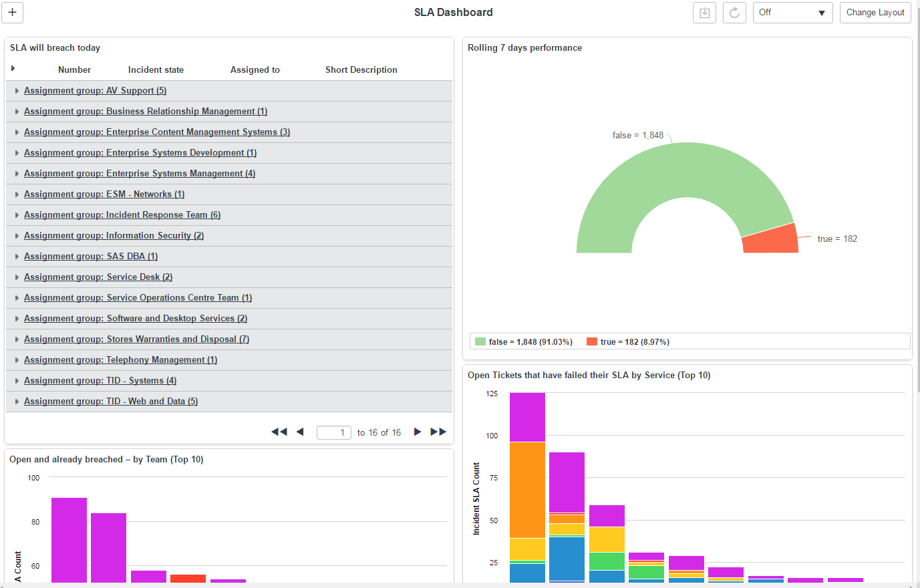Go to next page of breach list

[x=418, y=432]
